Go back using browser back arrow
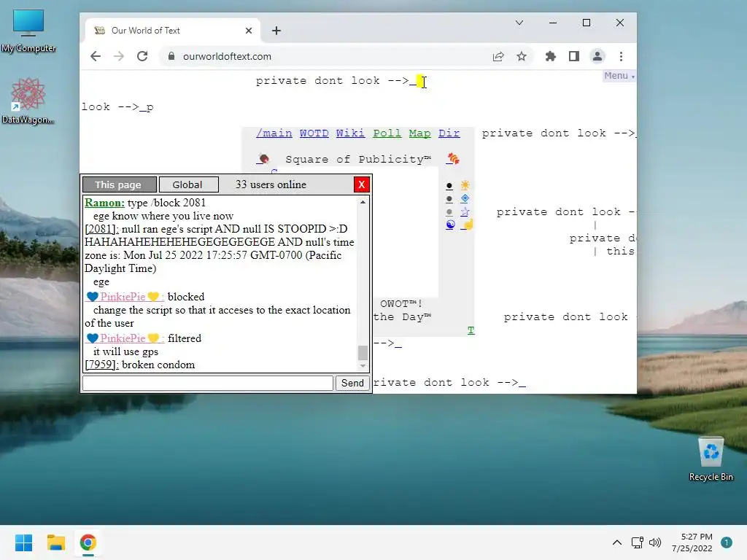The image size is (747, 560). coord(96,56)
